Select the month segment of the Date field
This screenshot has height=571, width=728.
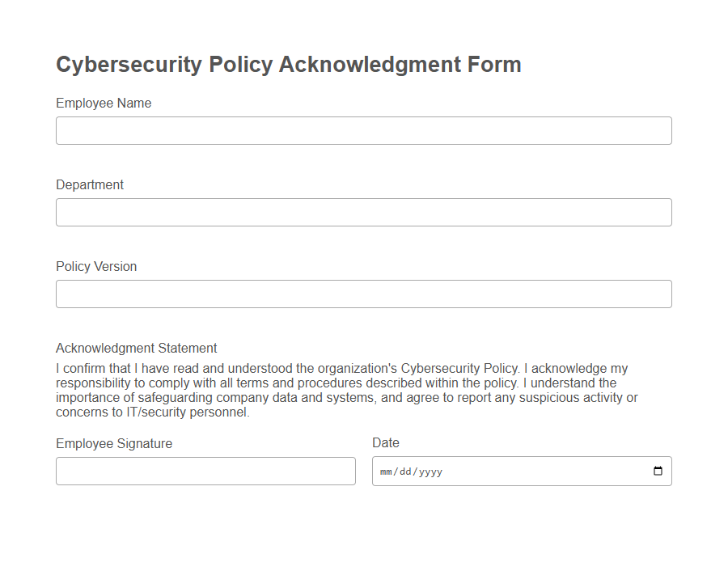click(385, 471)
